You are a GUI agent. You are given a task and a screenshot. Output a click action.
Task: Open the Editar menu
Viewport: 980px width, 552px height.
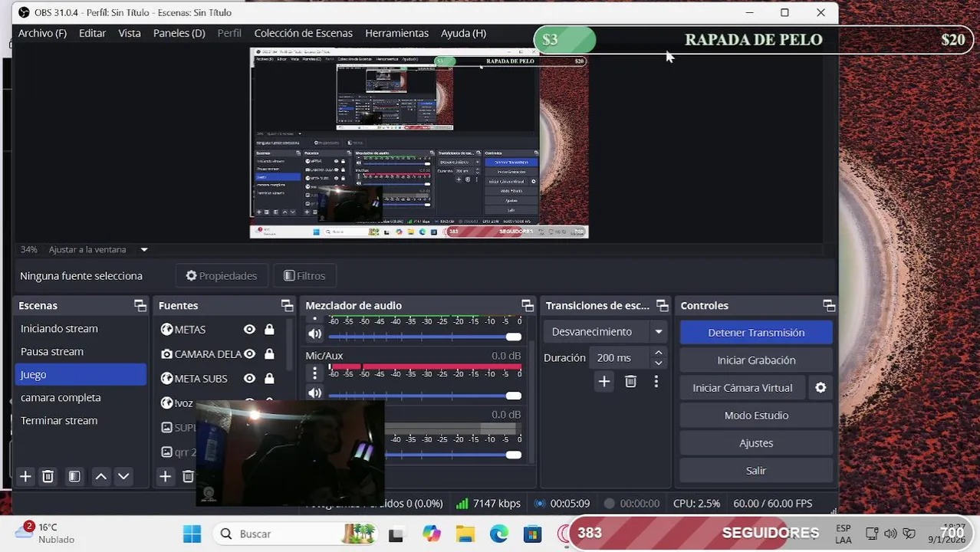tap(92, 33)
